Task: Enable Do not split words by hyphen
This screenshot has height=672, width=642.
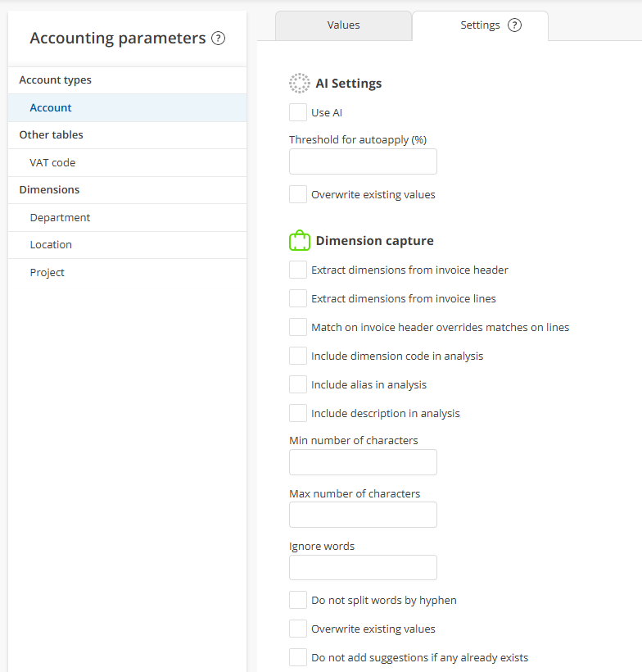Action: [x=298, y=600]
